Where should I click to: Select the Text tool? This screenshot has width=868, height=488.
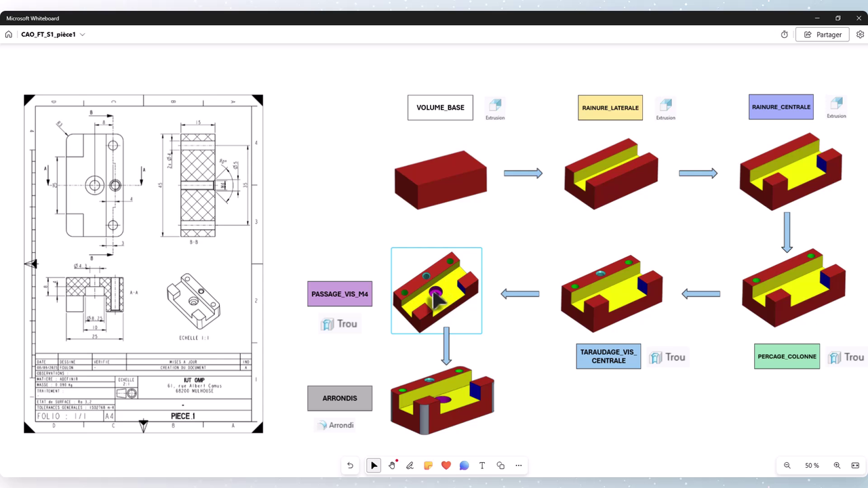482,466
